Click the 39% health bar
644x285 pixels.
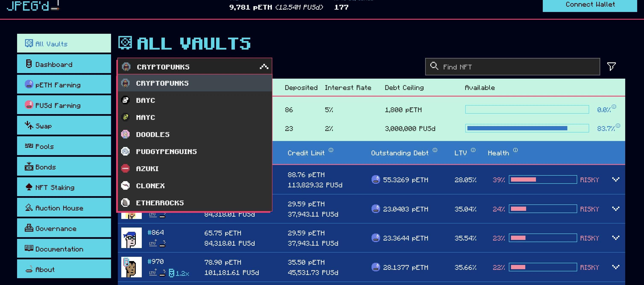543,179
